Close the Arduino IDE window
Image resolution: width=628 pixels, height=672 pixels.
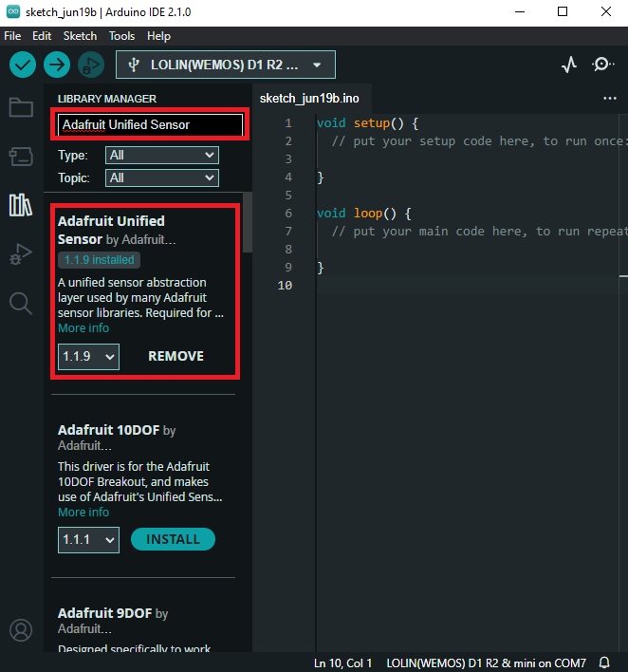(x=606, y=11)
